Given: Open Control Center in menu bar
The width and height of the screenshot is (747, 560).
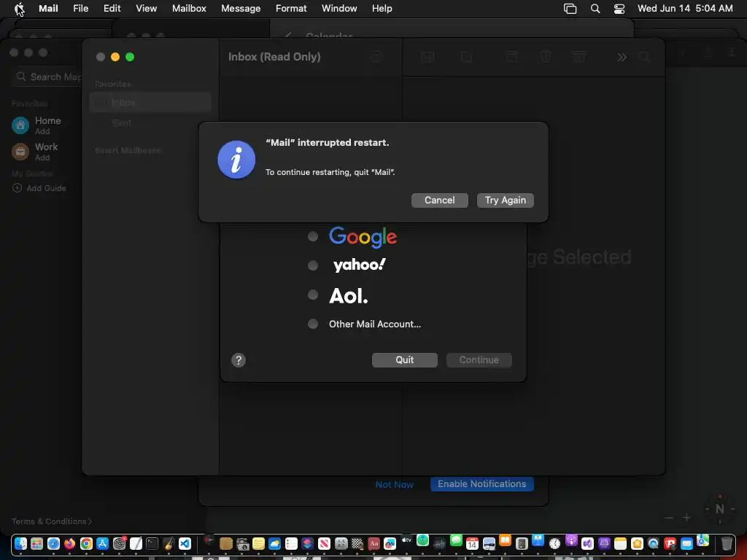Looking at the screenshot, I should (x=619, y=9).
